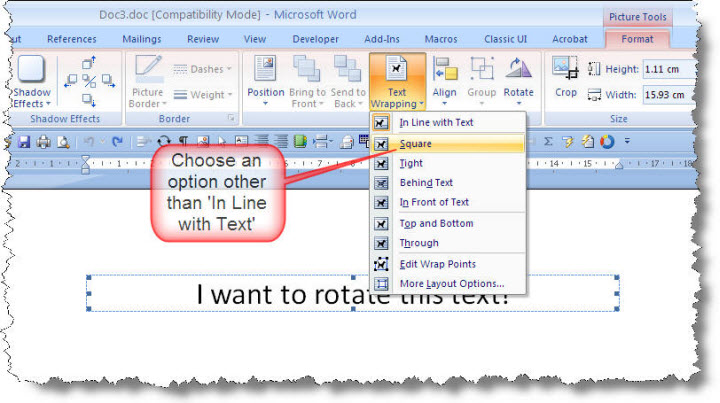This screenshot has height=403, width=720.
Task: Choose Through text wrapping
Action: (x=448, y=243)
